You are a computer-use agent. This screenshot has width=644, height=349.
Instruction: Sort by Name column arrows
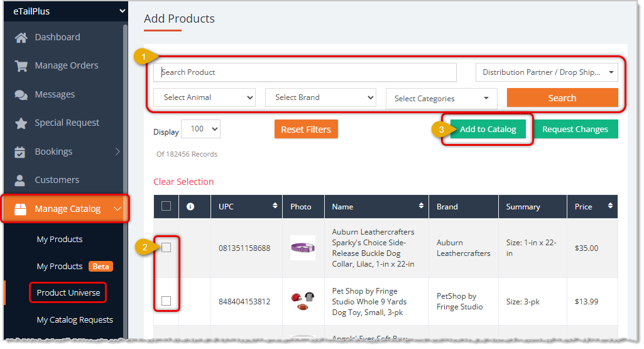pyautogui.click(x=421, y=206)
